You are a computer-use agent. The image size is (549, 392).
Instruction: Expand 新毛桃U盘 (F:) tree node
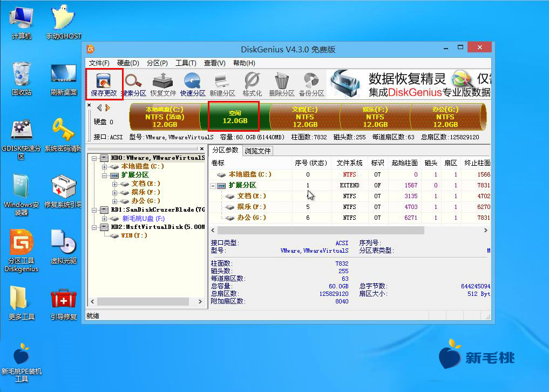point(104,219)
